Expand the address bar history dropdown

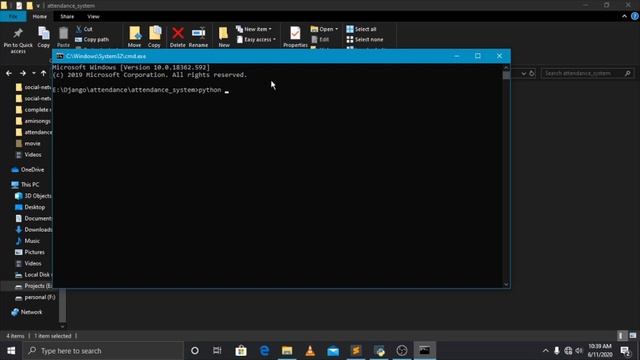pos(524,73)
